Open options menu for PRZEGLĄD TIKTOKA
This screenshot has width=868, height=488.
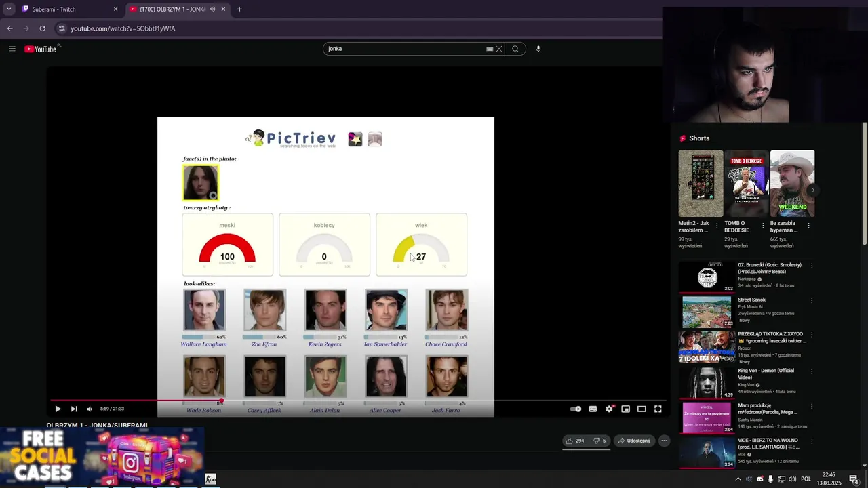[x=812, y=335]
